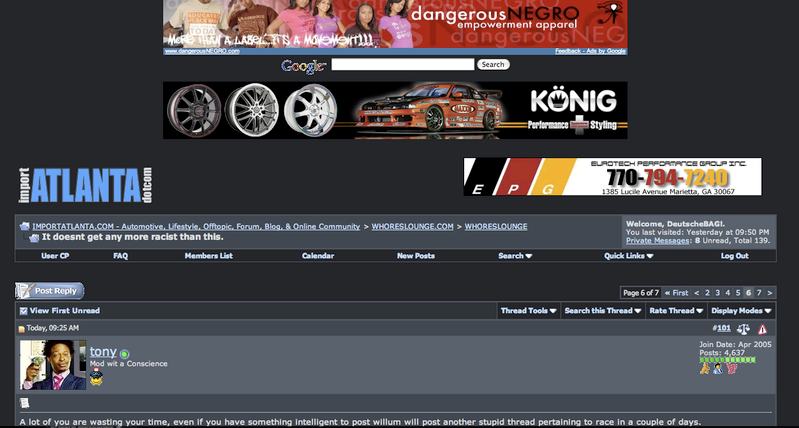This screenshot has width=799, height=428.
Task: Go to page 3 of the thread
Action: pos(717,293)
